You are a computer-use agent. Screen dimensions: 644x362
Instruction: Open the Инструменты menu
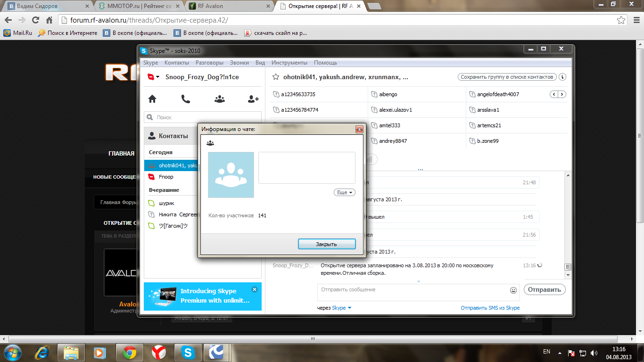(x=289, y=63)
